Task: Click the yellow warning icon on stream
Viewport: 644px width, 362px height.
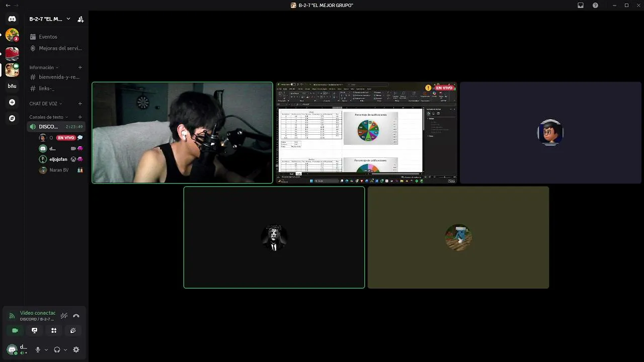Action: (428, 87)
